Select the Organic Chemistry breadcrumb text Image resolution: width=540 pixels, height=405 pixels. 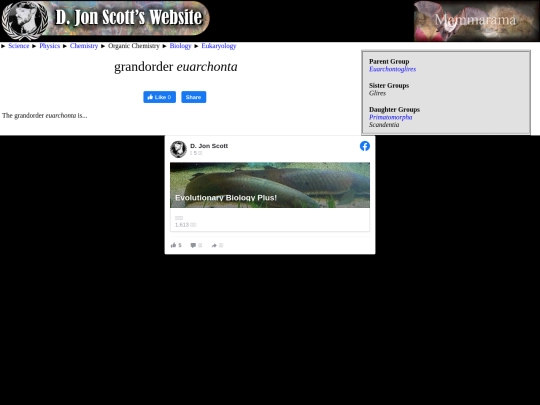coord(134,46)
